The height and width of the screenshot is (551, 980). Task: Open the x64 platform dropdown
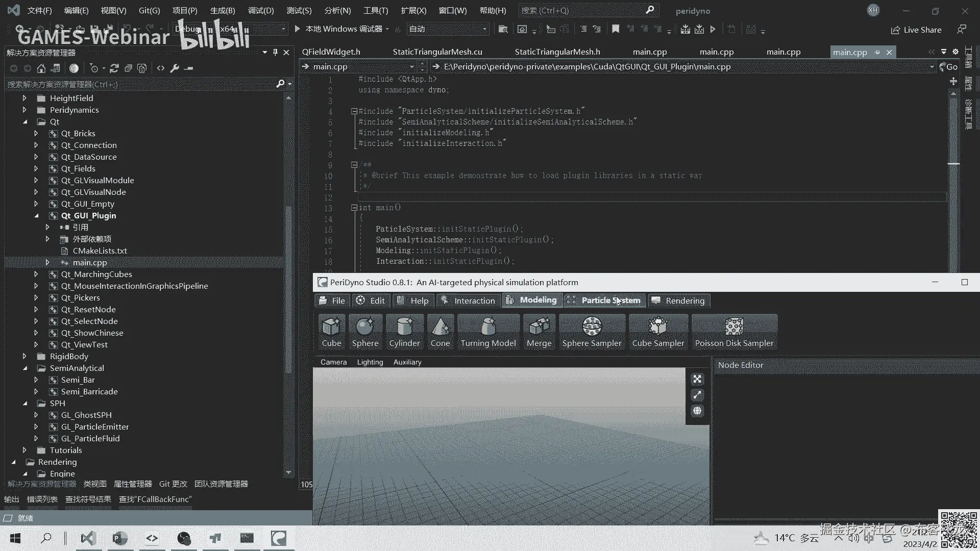coord(283,29)
